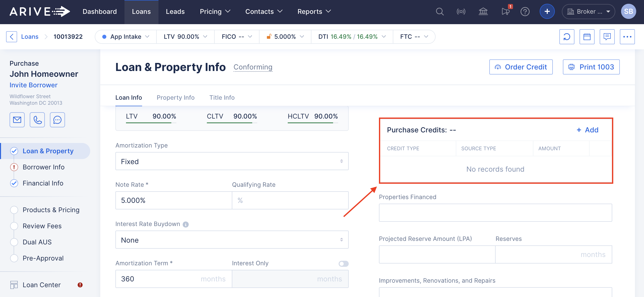Click the refresh loan icon
644x297 pixels.
567,37
